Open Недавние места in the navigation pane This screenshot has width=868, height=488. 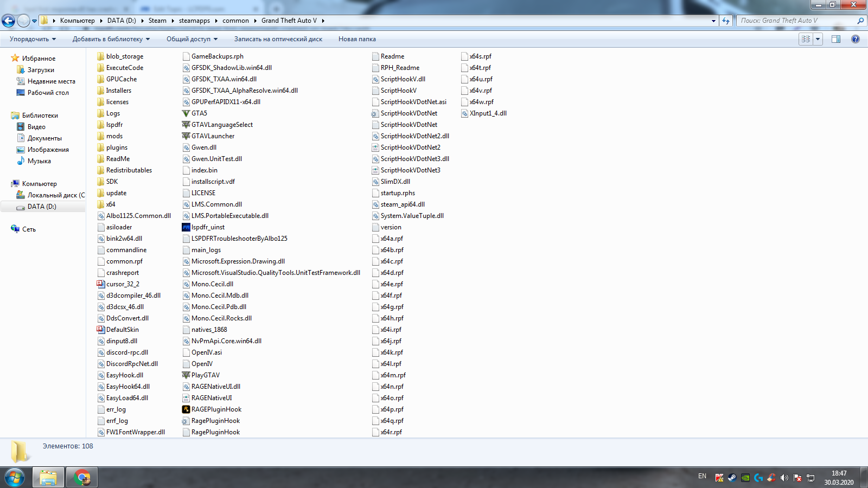[51, 81]
